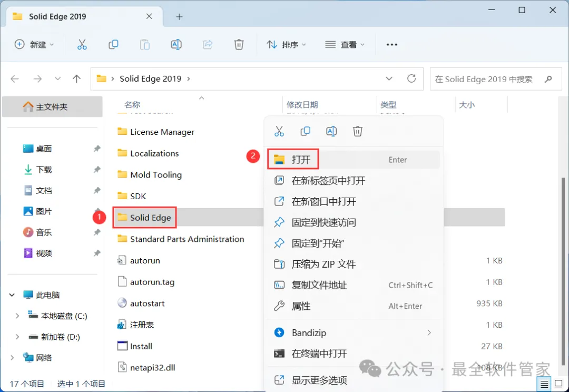Select 属性 in the context menu
This screenshot has height=392, width=569.
[354, 306]
